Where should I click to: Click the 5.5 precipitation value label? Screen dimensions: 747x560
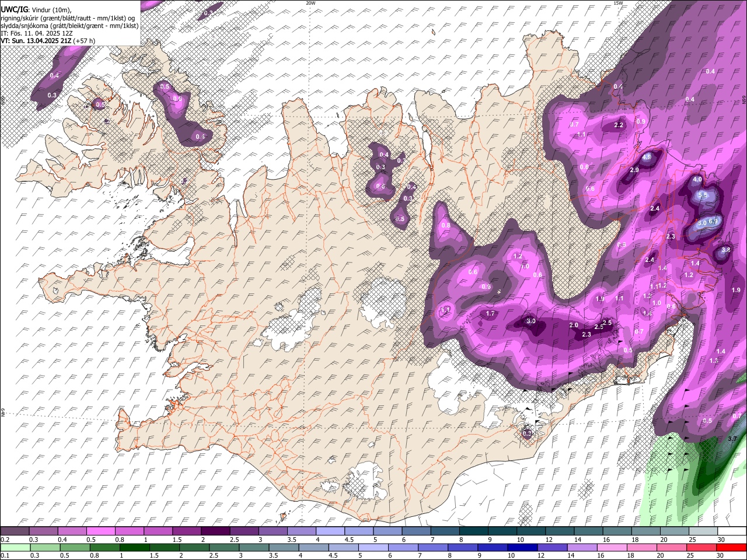point(703,195)
